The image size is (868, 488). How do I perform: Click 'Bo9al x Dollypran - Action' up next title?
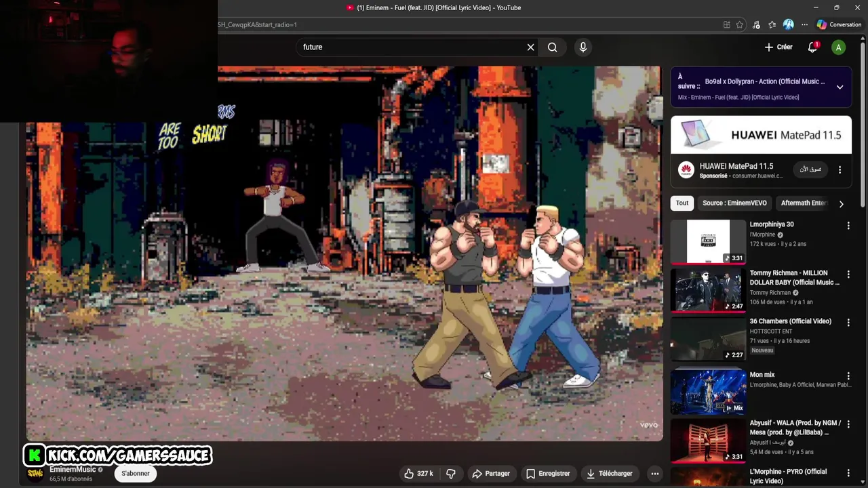coord(765,82)
